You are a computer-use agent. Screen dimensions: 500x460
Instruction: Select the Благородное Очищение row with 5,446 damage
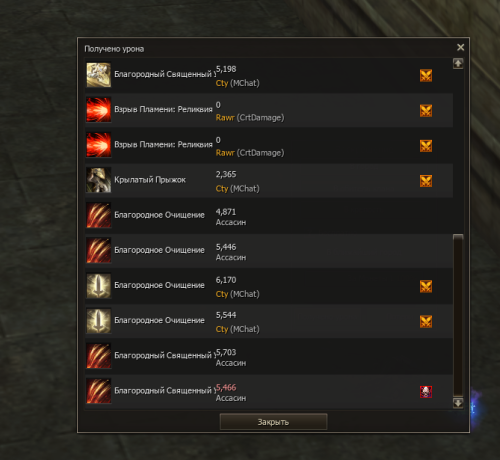[269, 251]
